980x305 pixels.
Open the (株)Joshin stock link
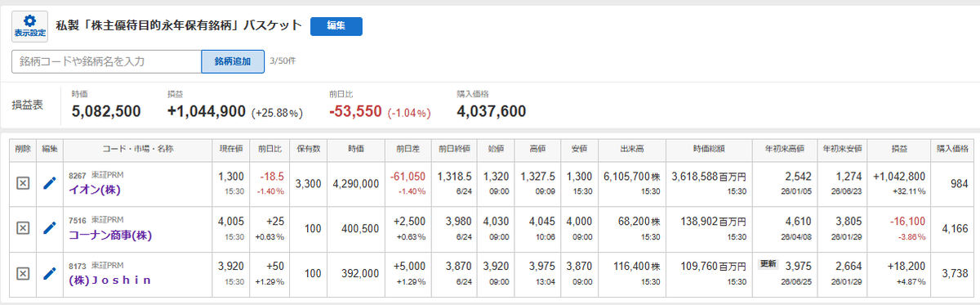pos(110,280)
